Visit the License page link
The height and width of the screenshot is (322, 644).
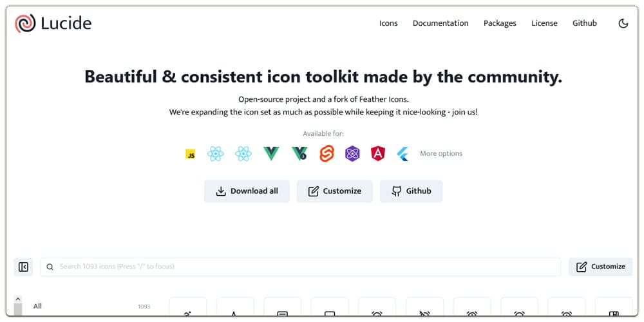coord(544,23)
